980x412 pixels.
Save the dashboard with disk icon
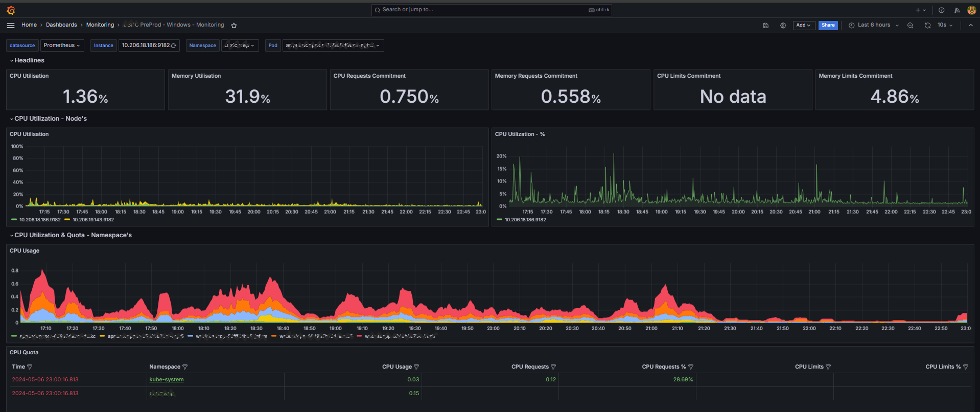(765, 25)
